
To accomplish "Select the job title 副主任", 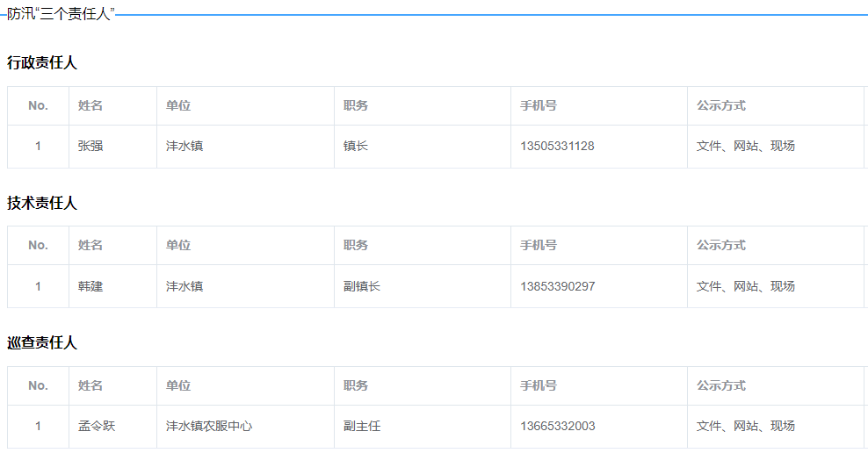I will click(361, 426).
